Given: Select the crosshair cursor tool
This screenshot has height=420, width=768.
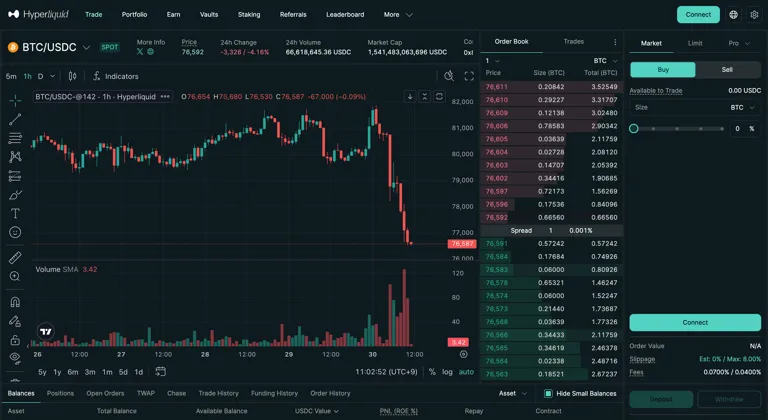Looking at the screenshot, I should (x=15, y=100).
